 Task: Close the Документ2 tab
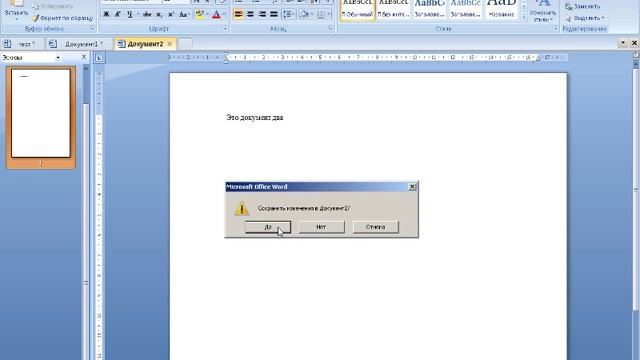[x=170, y=44]
